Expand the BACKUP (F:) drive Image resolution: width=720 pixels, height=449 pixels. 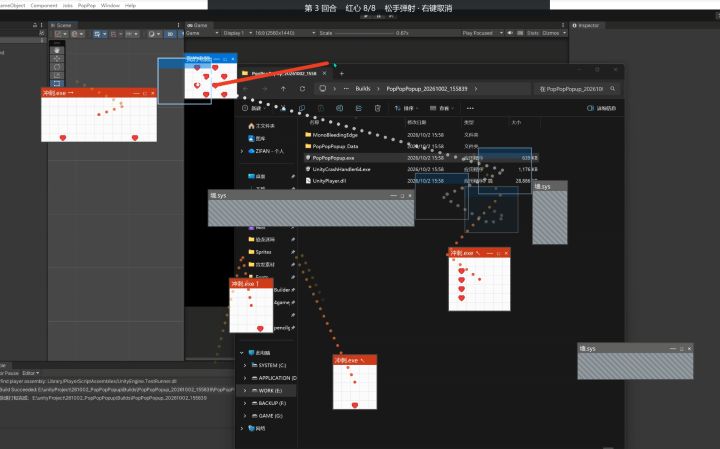click(x=245, y=403)
